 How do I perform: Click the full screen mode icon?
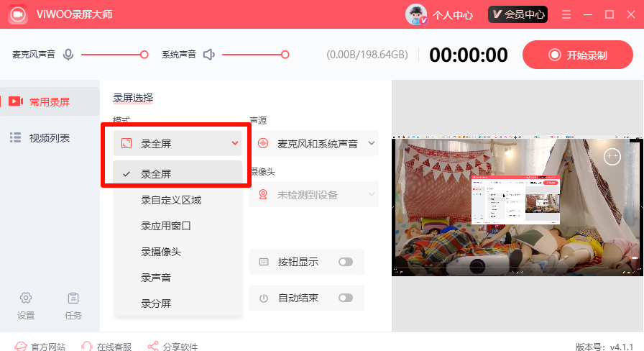pos(126,143)
